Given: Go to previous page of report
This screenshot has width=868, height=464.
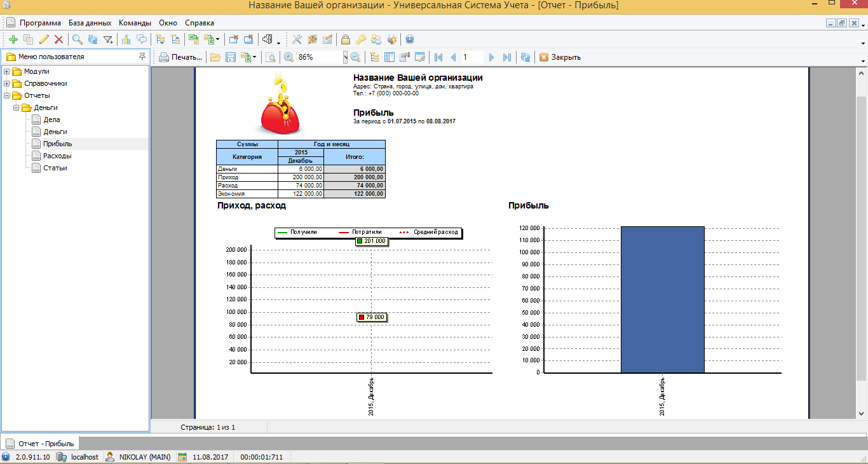Looking at the screenshot, I should [x=453, y=57].
